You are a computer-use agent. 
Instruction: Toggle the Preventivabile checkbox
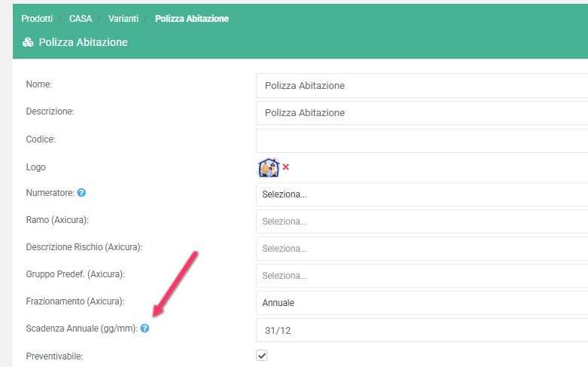pyautogui.click(x=262, y=356)
